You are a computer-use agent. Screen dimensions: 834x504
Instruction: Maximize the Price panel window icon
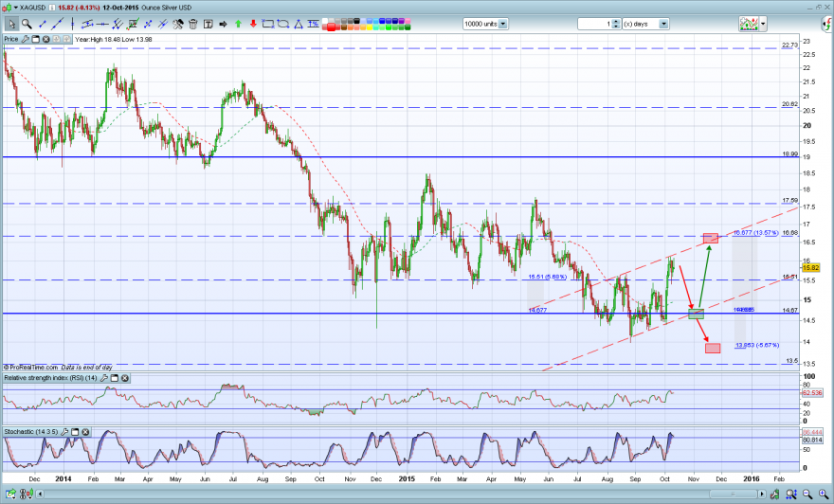[x=36, y=39]
